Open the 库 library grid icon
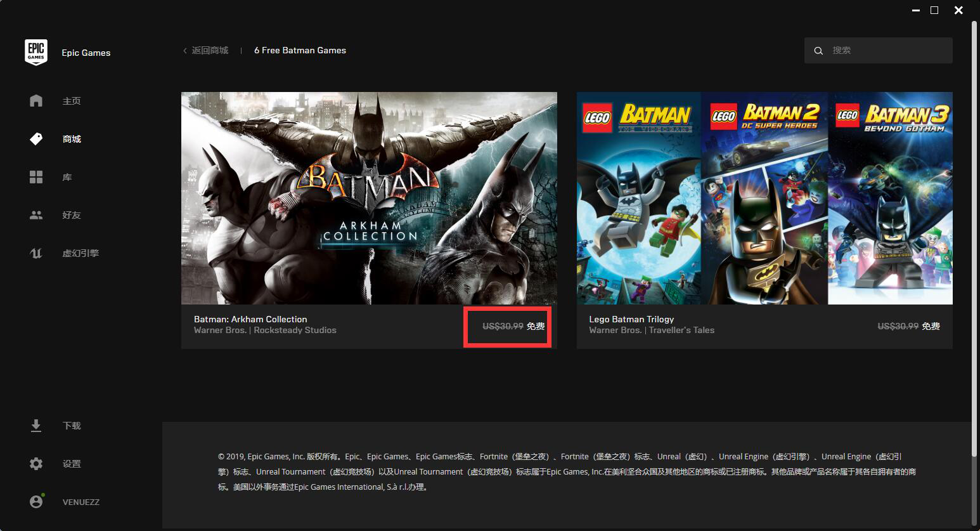This screenshot has height=531, width=980. coord(36,177)
